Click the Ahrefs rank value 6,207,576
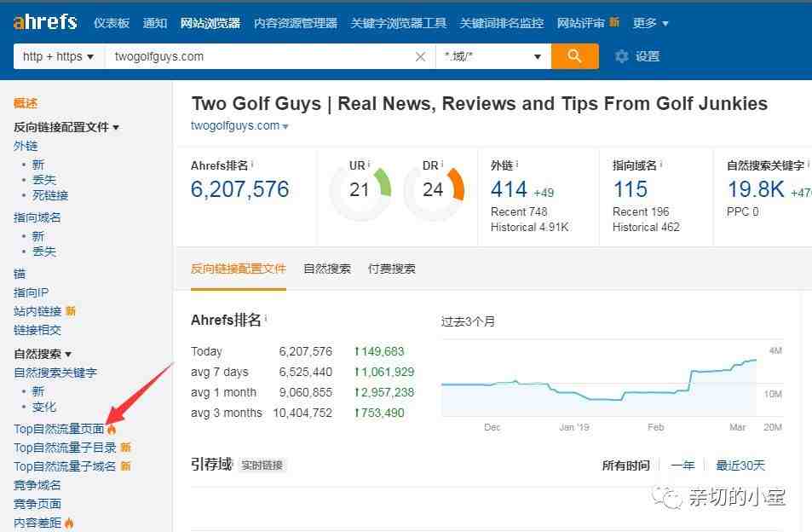Screen dimensions: 812x532 (x=239, y=189)
